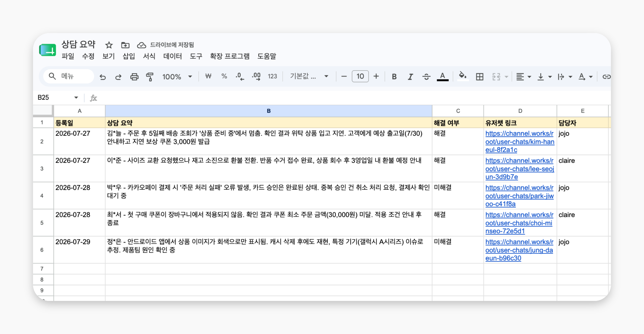
Task: Star the 상담 요약 document
Action: 109,45
